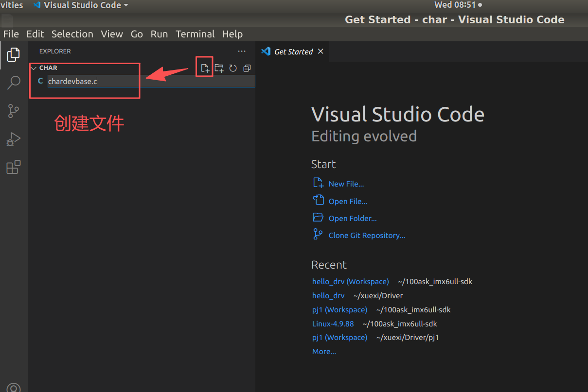Click the Activities button in top bar

click(x=12, y=5)
